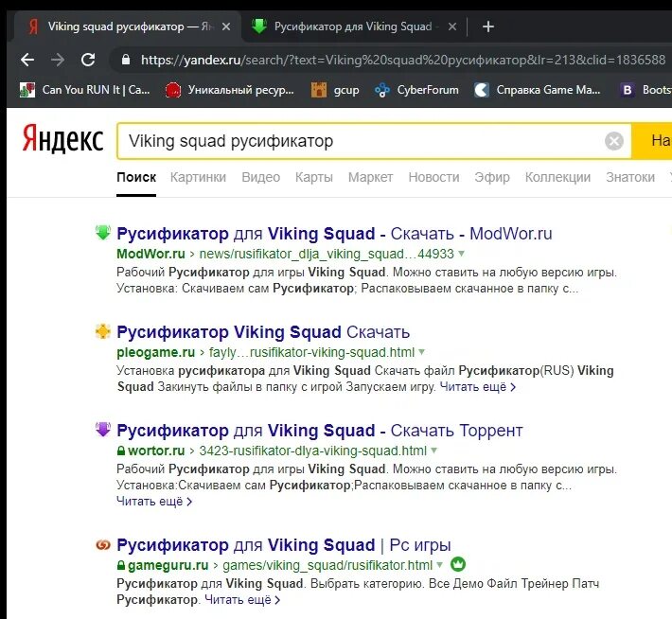Switch to the Знатоки tab

point(630,177)
